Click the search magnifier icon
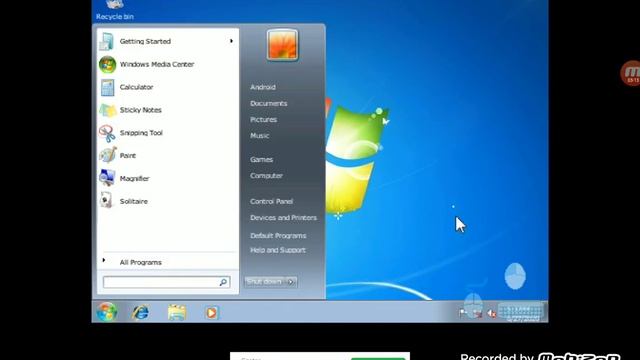Image resolution: width=640 pixels, height=360 pixels. 223,282
